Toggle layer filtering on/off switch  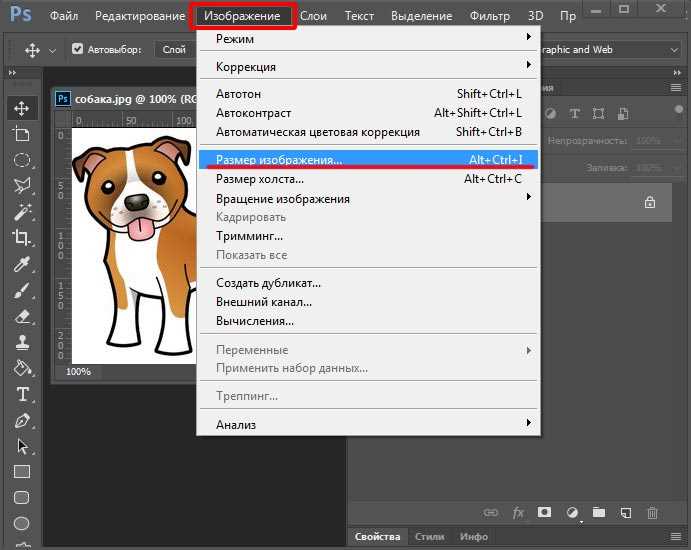[679, 109]
